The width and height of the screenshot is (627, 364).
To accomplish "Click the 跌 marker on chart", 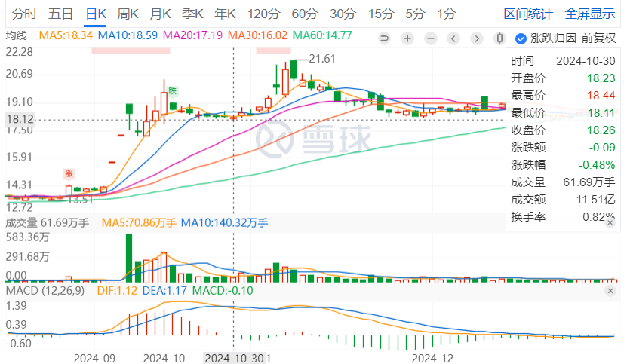I will [x=172, y=90].
